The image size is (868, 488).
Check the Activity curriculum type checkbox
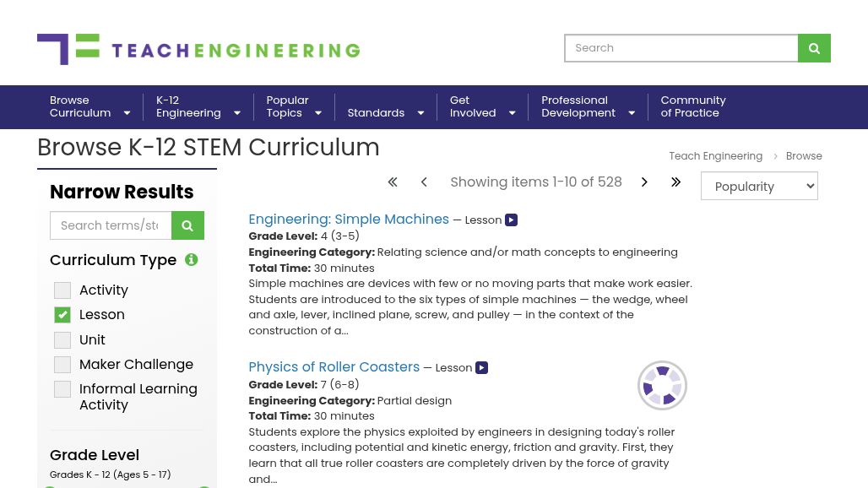(x=62, y=290)
